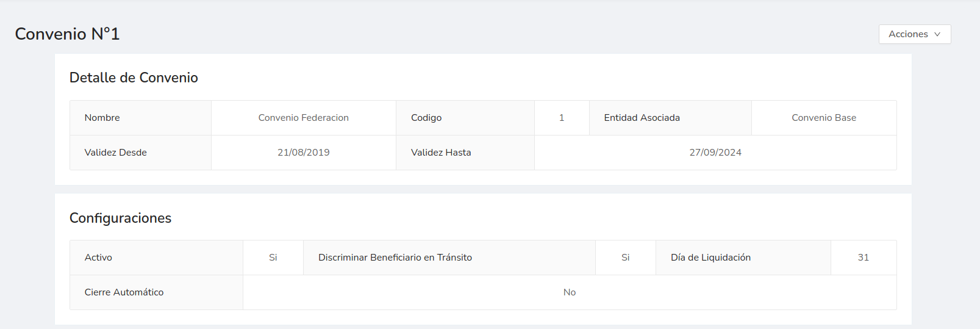Select the Cierre Automático value No

pos(570,292)
